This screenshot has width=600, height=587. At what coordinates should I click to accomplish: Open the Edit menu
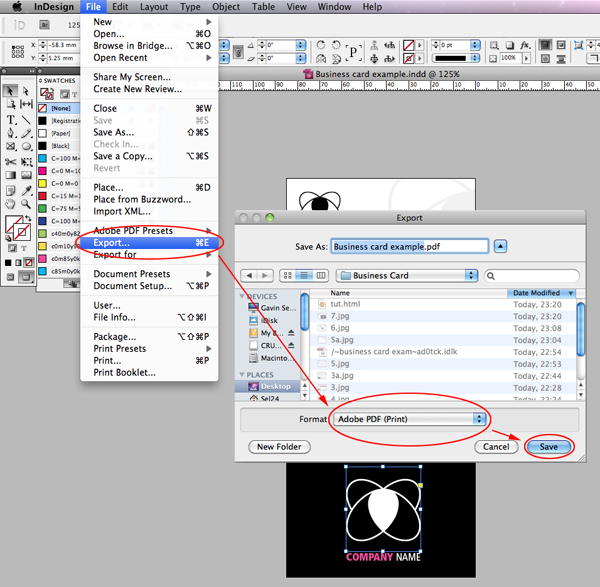[120, 7]
